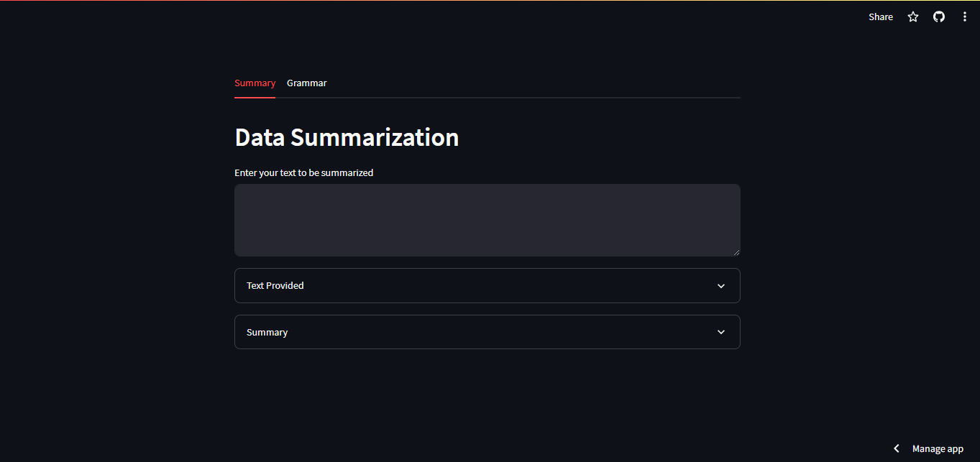Click the chevron on Text Provided row
Screen dimensions: 980x462
click(x=721, y=286)
